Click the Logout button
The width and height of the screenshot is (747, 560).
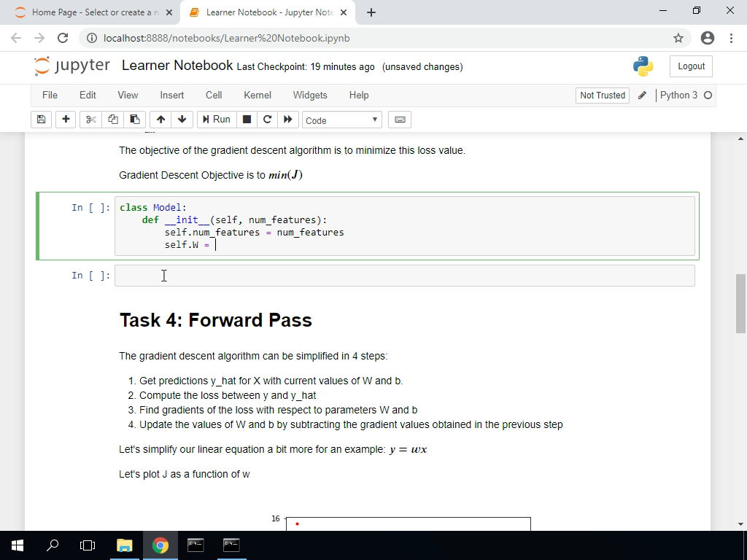click(x=691, y=66)
